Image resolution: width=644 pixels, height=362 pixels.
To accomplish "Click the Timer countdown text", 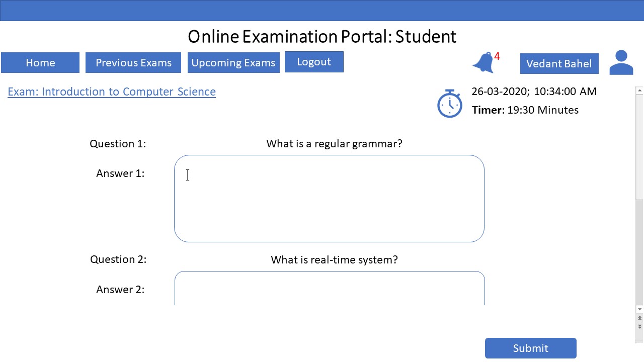I will (x=525, y=110).
